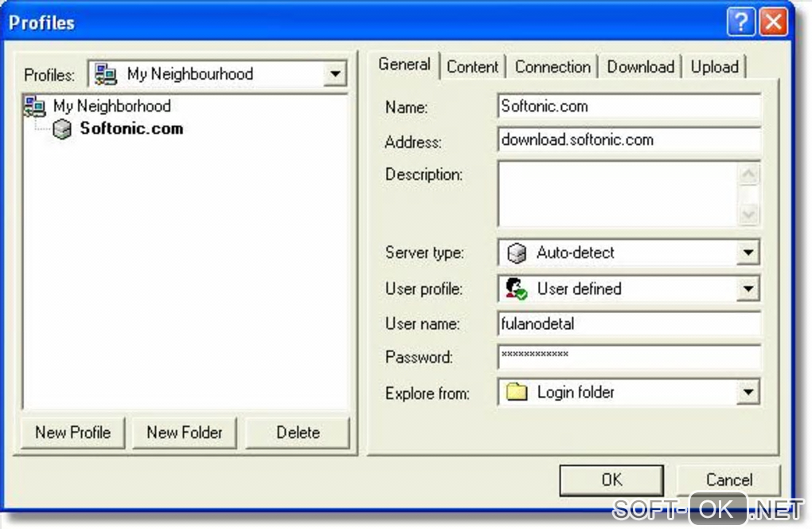The width and height of the screenshot is (812, 529).
Task: Click the server cube icon beside Softonic.com
Action: click(62, 129)
